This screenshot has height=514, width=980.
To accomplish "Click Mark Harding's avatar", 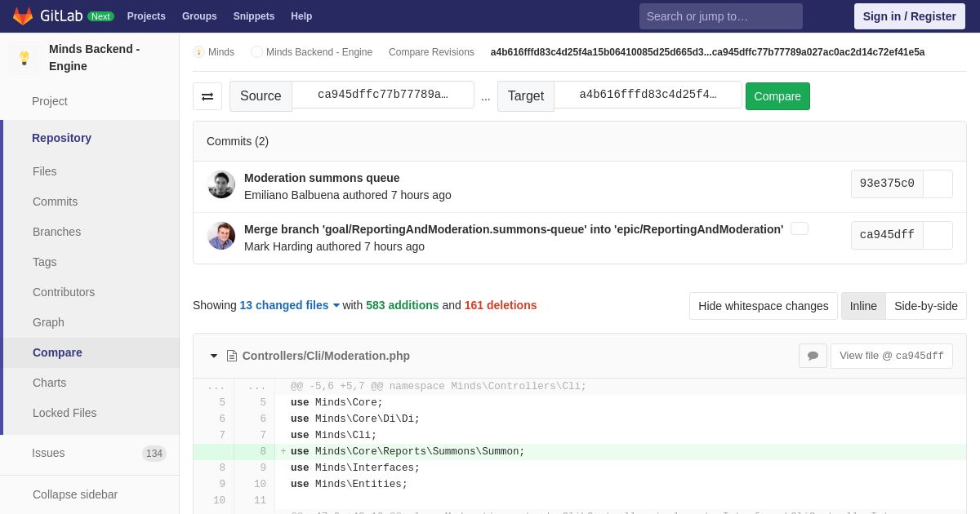I will [x=221, y=236].
